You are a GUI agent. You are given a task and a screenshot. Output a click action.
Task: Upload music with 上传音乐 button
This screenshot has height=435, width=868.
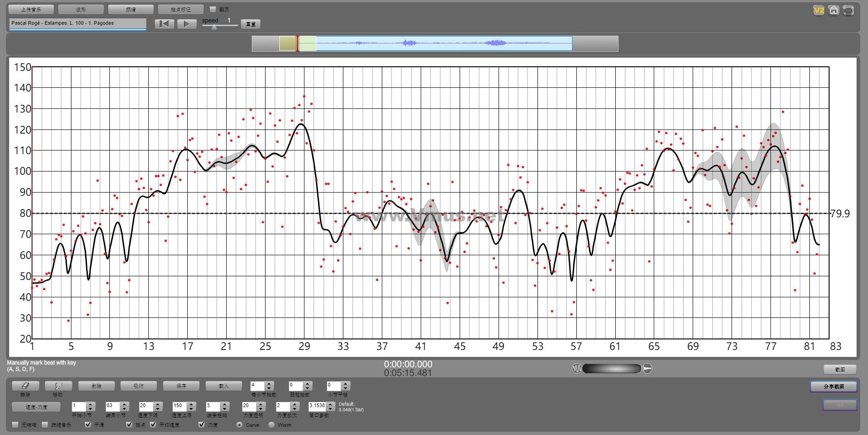31,9
